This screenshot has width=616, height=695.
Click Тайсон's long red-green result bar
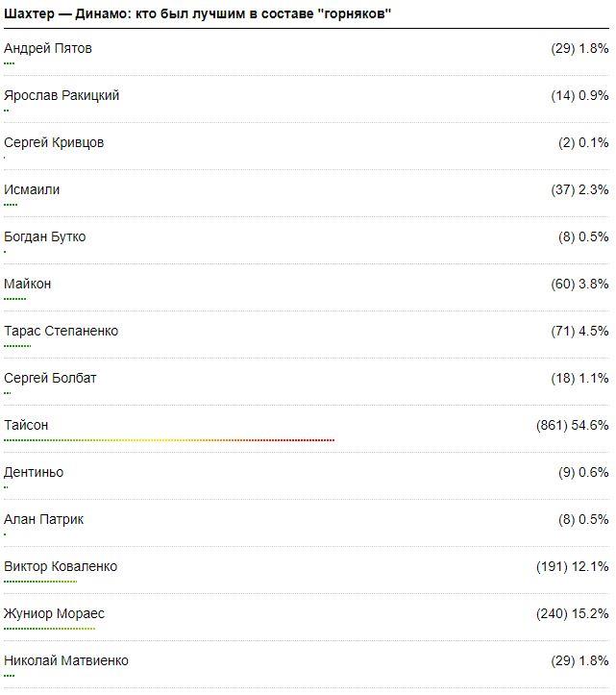(x=169, y=440)
